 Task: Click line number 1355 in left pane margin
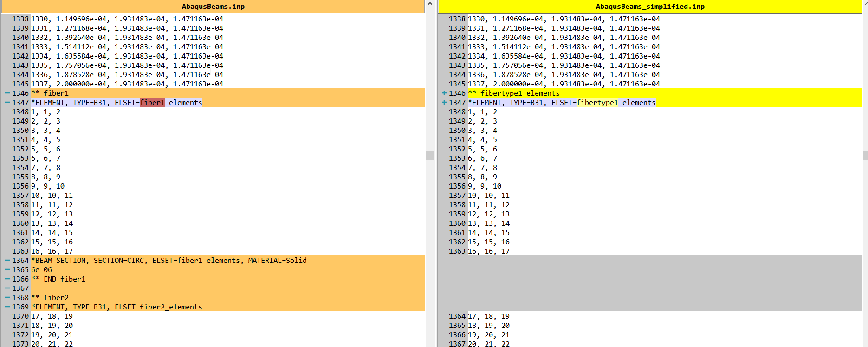(x=20, y=177)
